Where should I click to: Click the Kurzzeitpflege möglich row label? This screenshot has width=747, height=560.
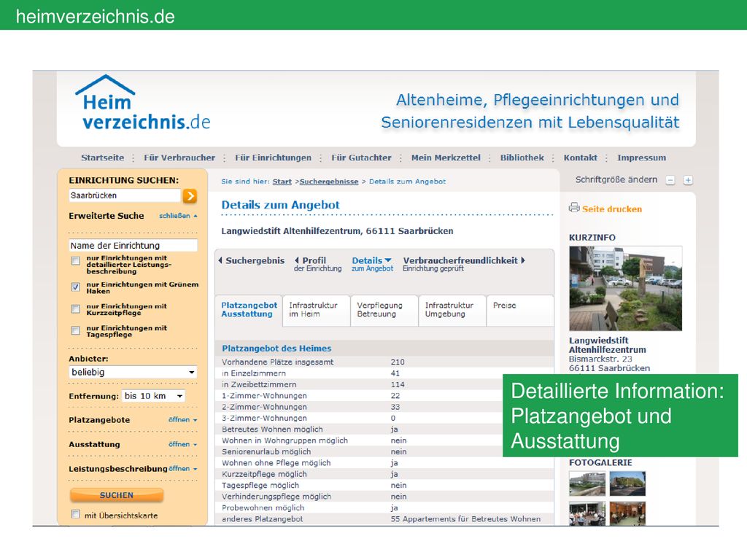click(264, 474)
